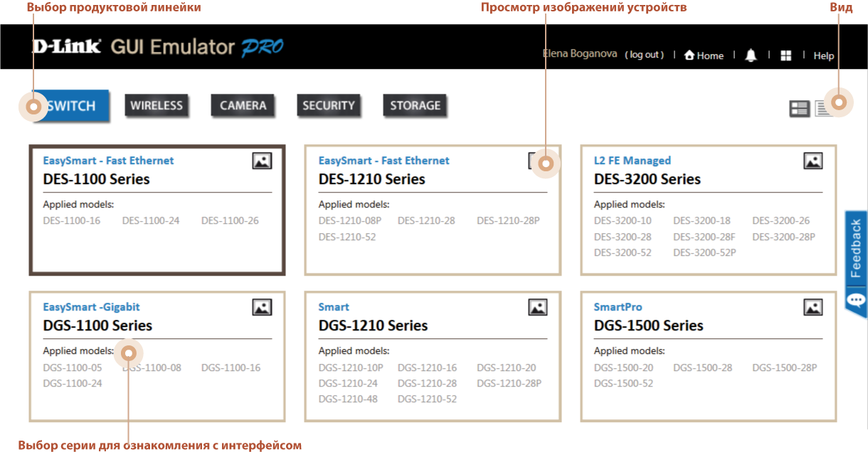View device image for DES-1210 Series

pyautogui.click(x=539, y=161)
